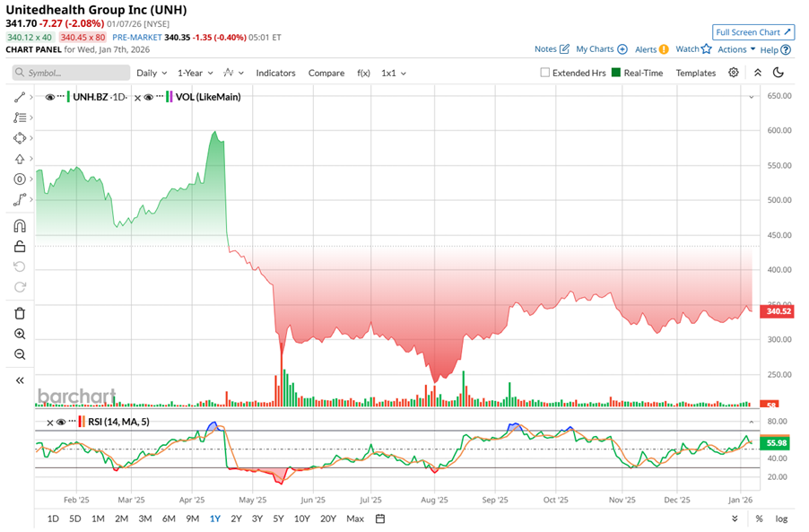Toggle the magnet snap tool
This screenshot has width=809, height=532.
click(x=20, y=226)
